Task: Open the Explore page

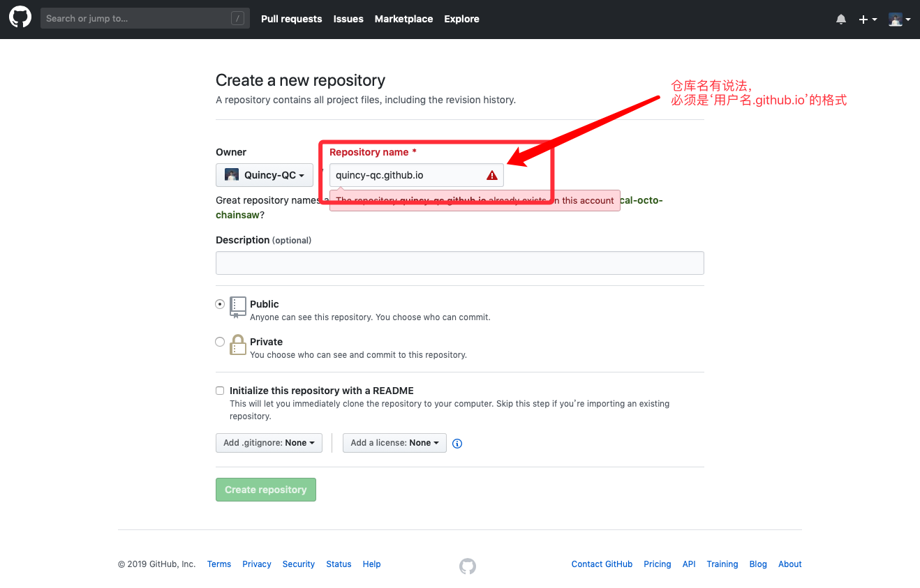Action: (461, 19)
